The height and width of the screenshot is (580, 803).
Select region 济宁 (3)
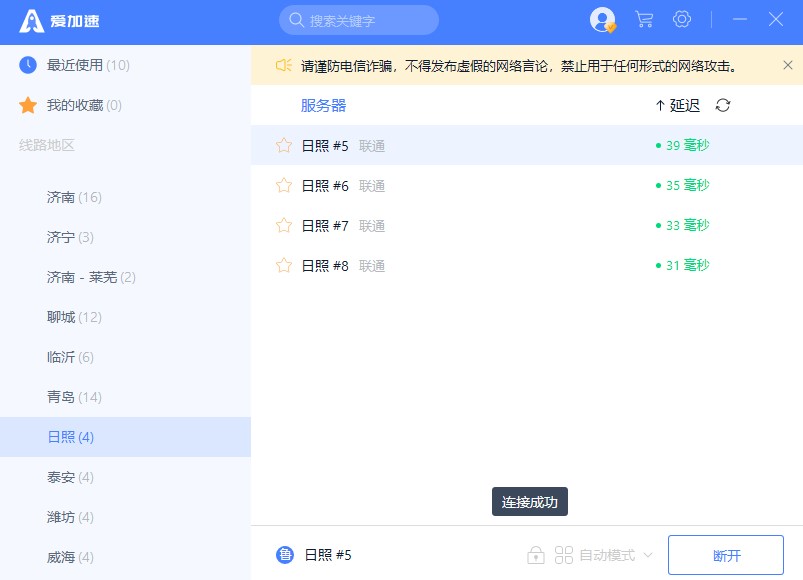tap(125, 237)
